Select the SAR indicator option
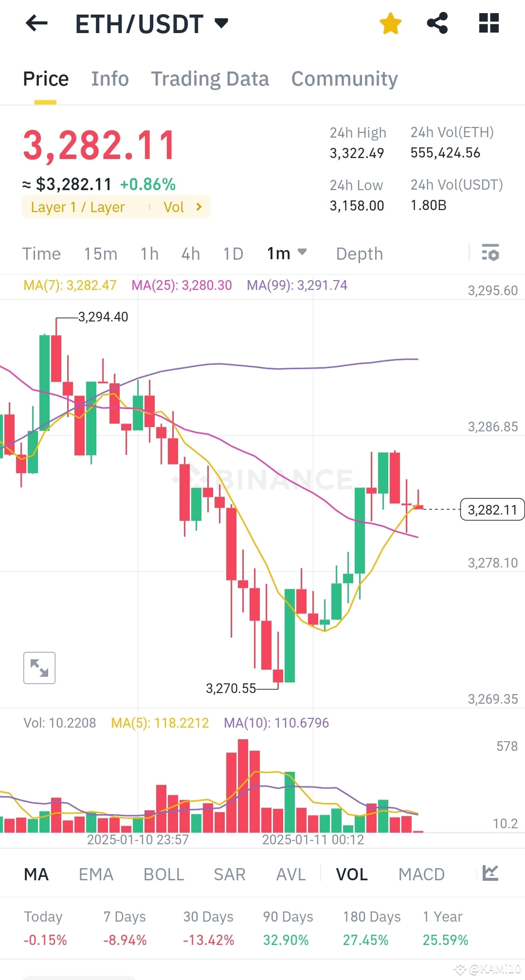Screen dimensions: 525x980 (229, 873)
